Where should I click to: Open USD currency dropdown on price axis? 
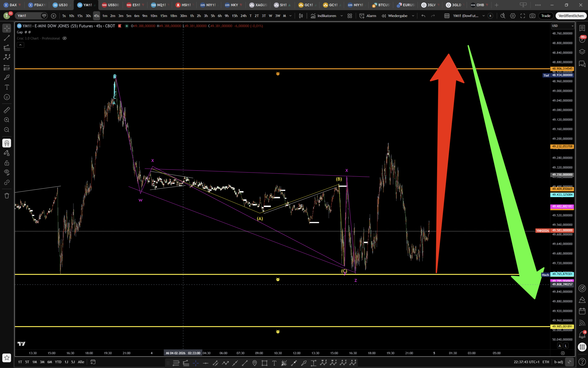pyautogui.click(x=562, y=26)
